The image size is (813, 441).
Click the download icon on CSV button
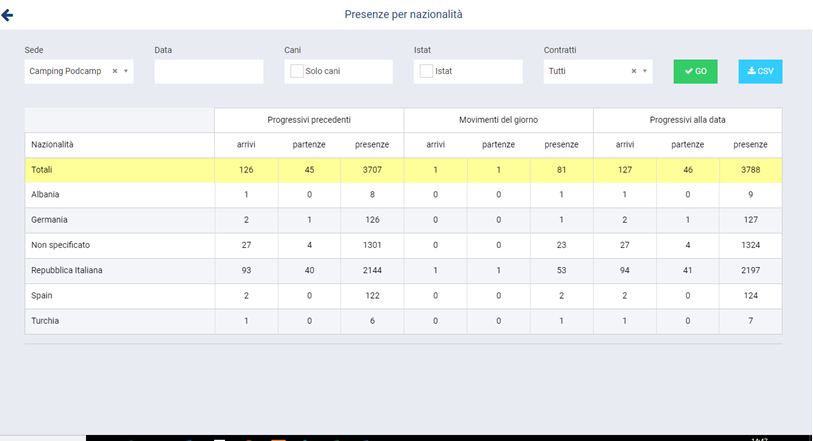coord(752,72)
